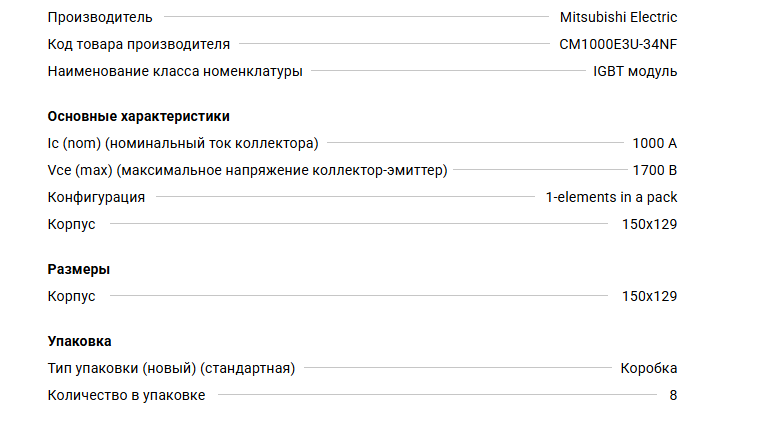Click the 1000 A current value
This screenshot has height=427, width=761.
654,143
